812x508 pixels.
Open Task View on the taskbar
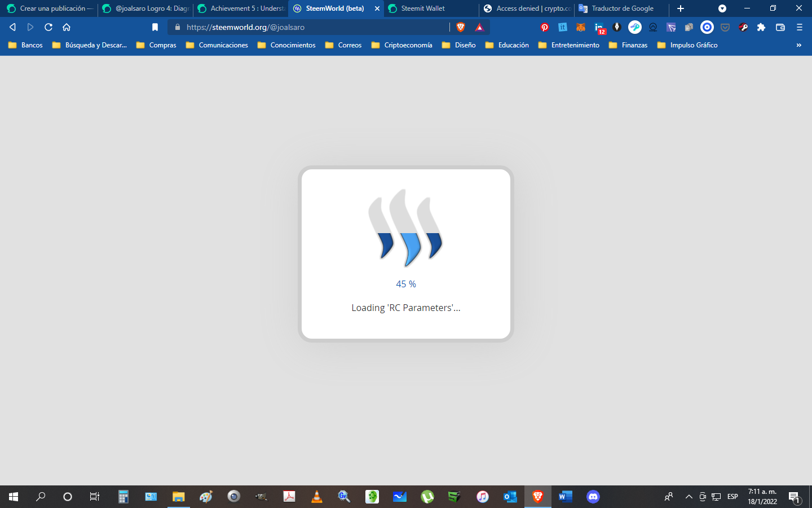click(95, 497)
